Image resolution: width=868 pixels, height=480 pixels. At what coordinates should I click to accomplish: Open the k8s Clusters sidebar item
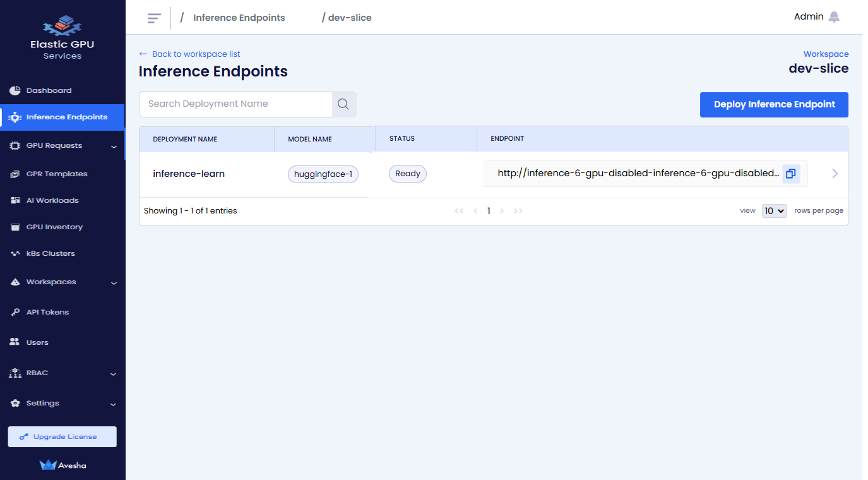click(x=51, y=253)
